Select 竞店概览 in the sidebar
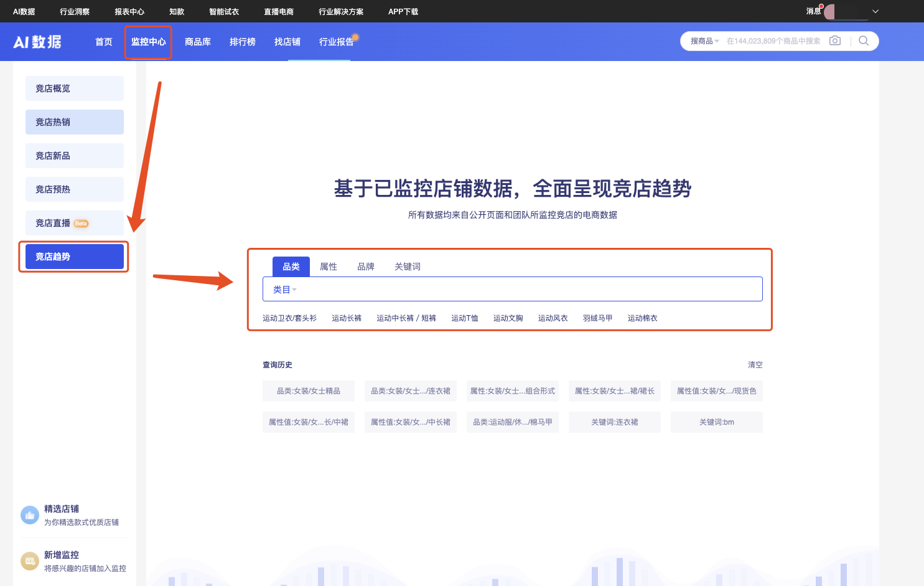The image size is (924, 586). (x=75, y=88)
